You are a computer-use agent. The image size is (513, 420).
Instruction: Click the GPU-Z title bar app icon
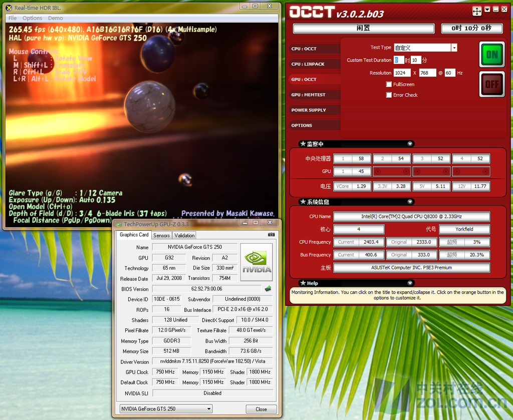tap(118, 224)
